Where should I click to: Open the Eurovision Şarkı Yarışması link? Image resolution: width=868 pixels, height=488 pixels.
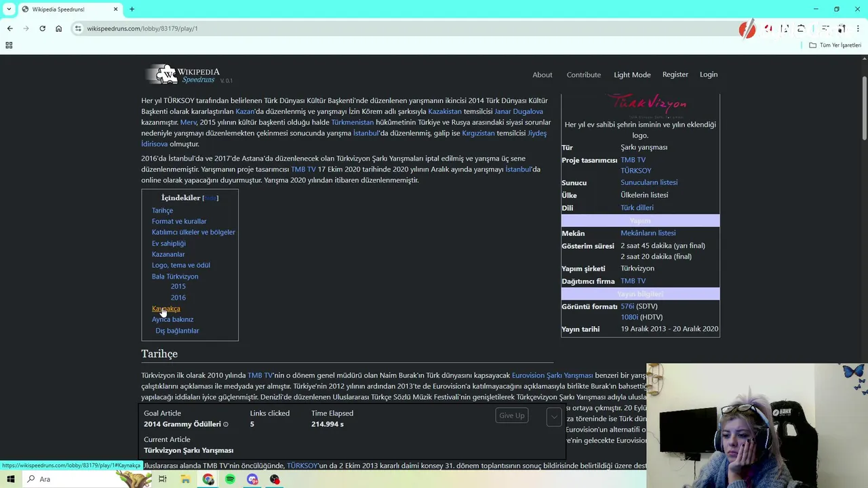click(552, 375)
